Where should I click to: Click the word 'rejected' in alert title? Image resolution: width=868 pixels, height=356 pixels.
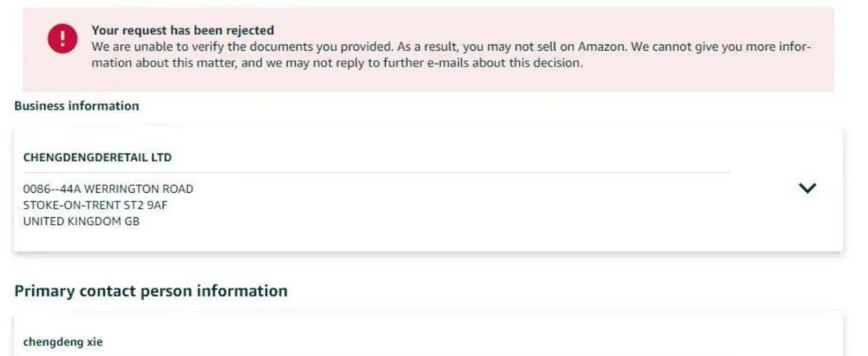[x=249, y=30]
